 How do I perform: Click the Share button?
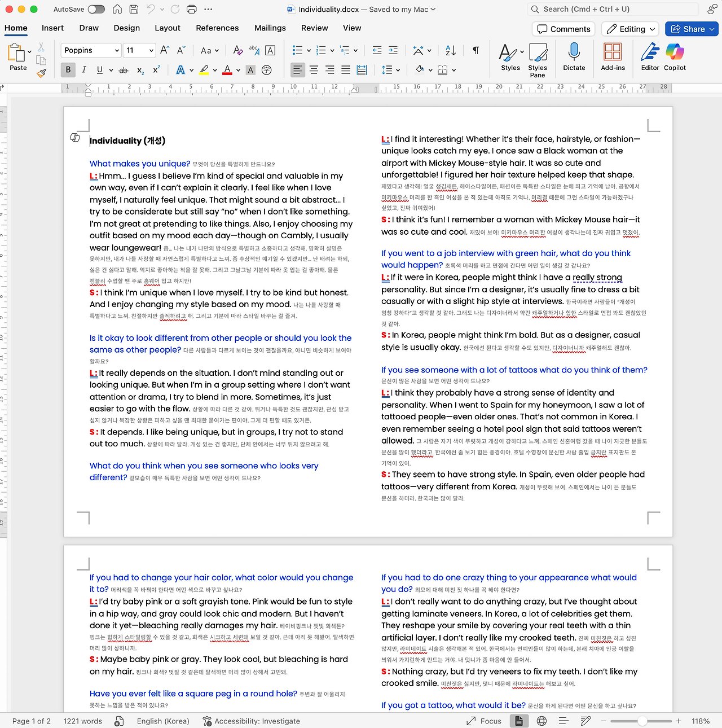click(691, 29)
